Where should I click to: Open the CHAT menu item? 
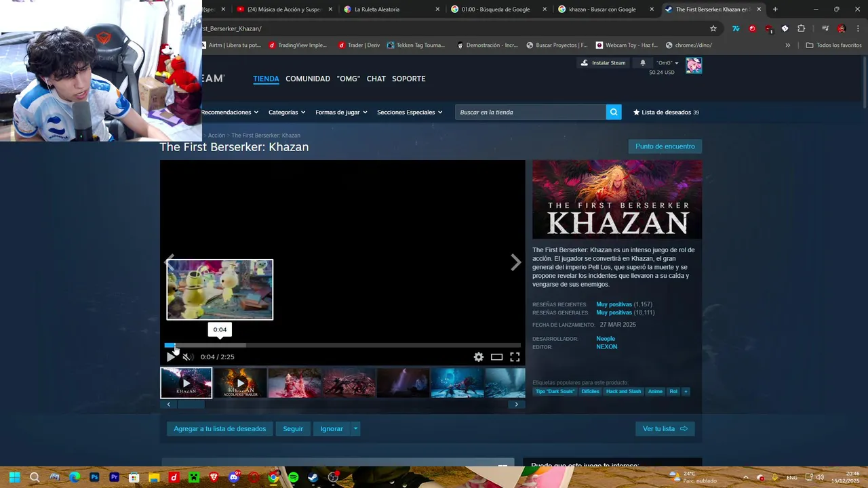pyautogui.click(x=376, y=79)
